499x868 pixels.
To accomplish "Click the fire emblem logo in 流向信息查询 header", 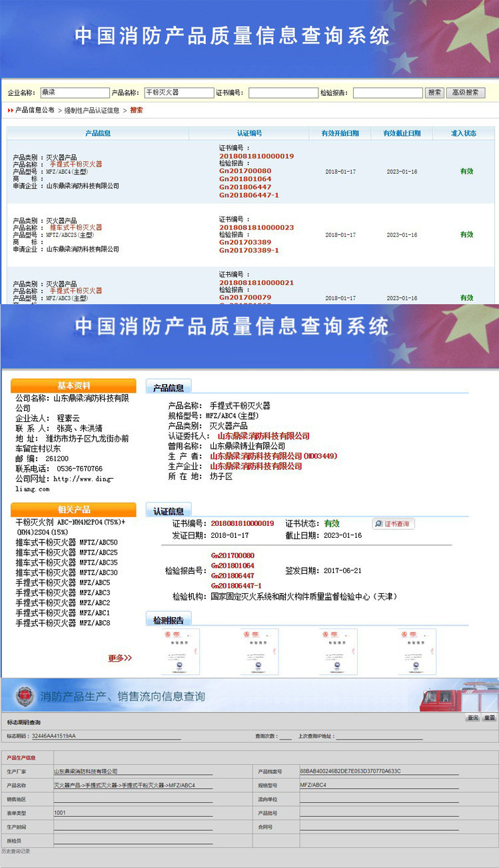I will [25, 697].
